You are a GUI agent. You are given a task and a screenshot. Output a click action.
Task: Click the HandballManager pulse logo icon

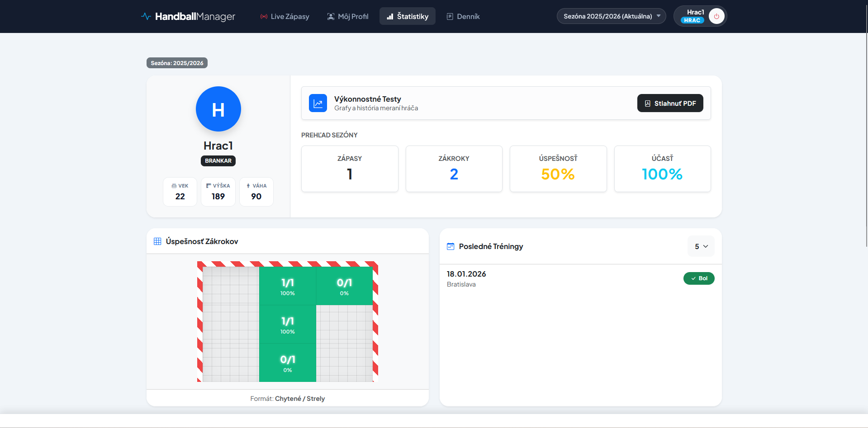click(x=146, y=16)
